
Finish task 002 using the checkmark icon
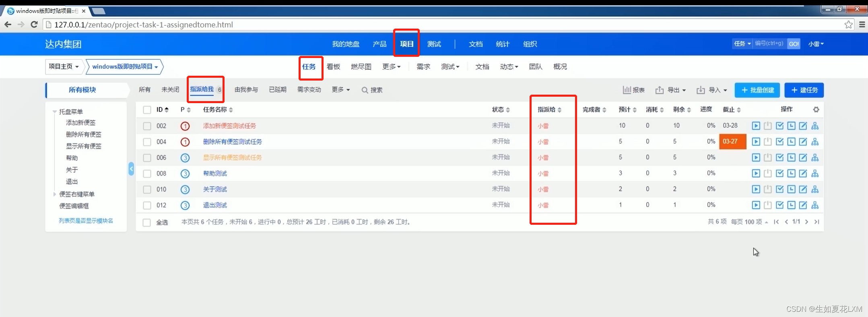point(779,126)
